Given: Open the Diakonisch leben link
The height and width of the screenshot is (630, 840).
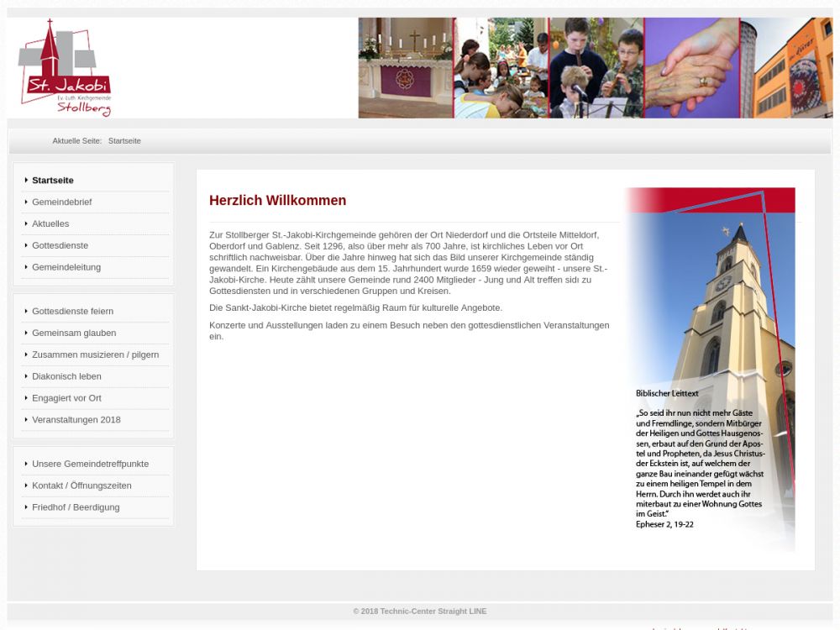Looking at the screenshot, I should [66, 377].
